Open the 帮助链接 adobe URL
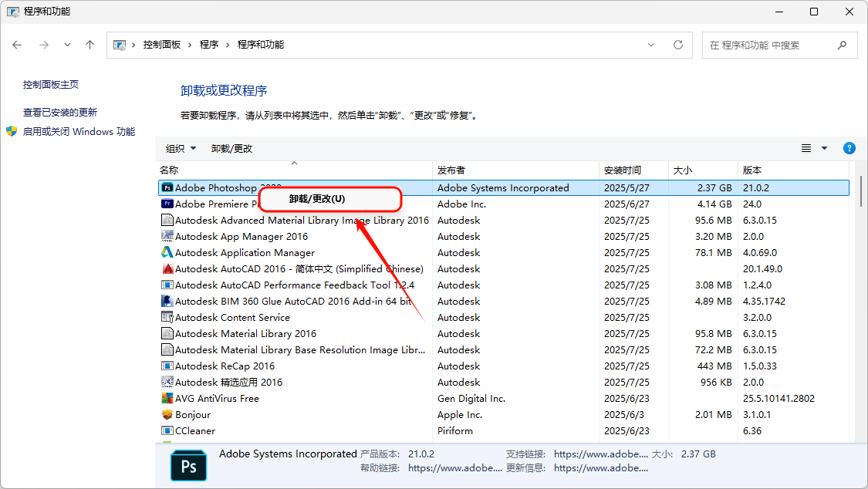The height and width of the screenshot is (489, 868). tap(455, 468)
